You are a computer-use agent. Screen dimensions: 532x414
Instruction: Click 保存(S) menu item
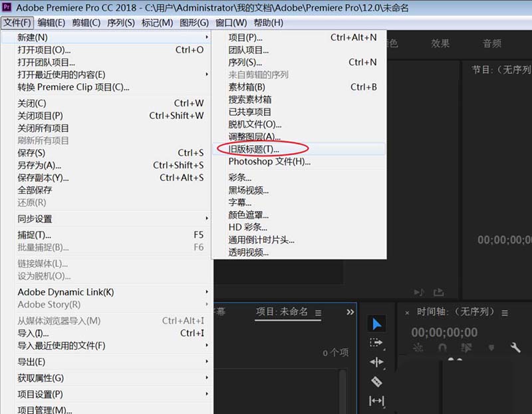[106, 153]
